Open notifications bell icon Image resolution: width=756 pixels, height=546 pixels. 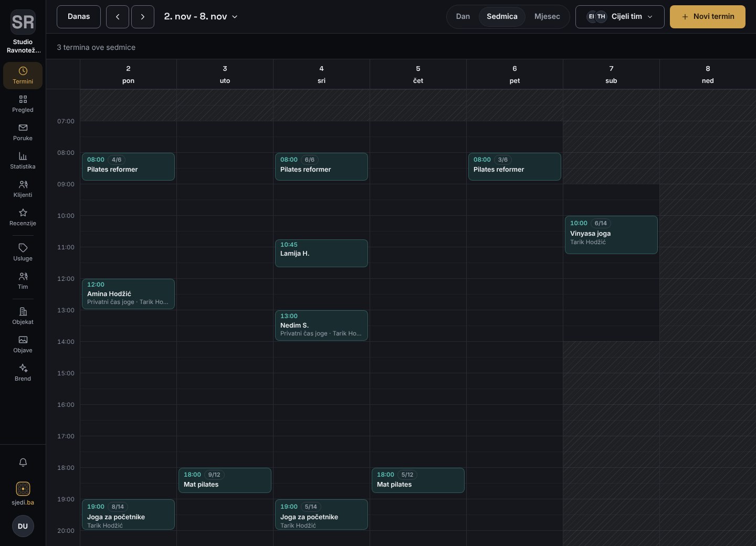coord(23,463)
